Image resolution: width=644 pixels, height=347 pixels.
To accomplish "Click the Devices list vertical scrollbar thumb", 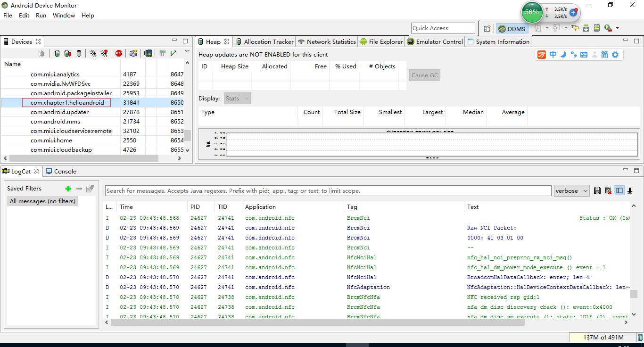I will pos(187,135).
